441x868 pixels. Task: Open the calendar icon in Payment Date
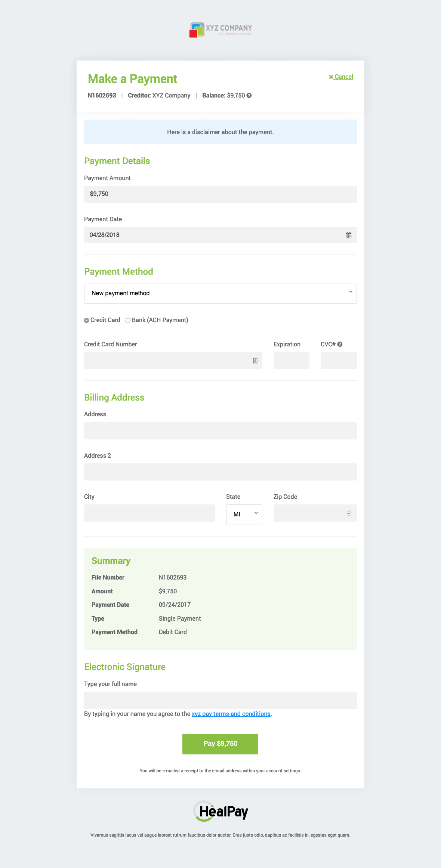pyautogui.click(x=348, y=235)
